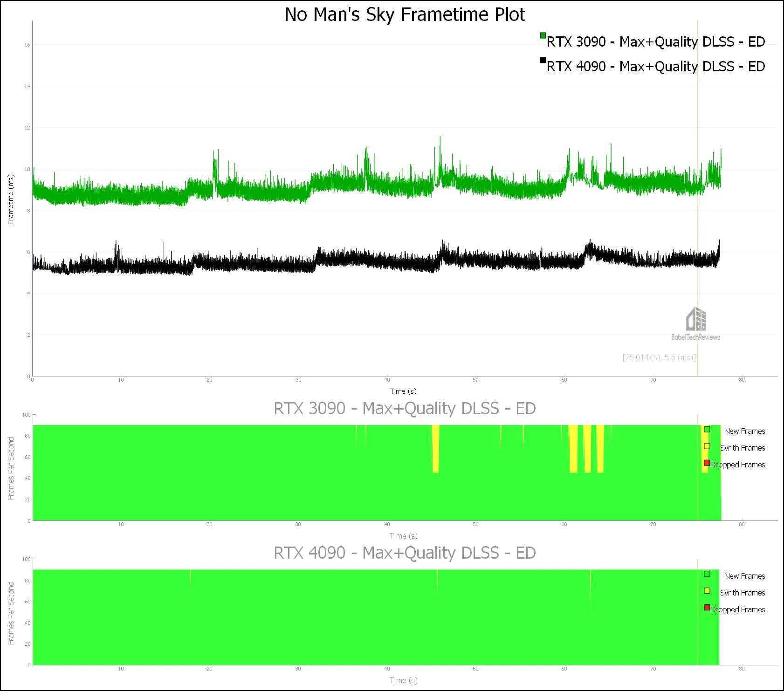Click the 'RTX 3090 - Max+Quality DLSS - ED' legend label
Screen dimensions: 784x691
click(656, 42)
